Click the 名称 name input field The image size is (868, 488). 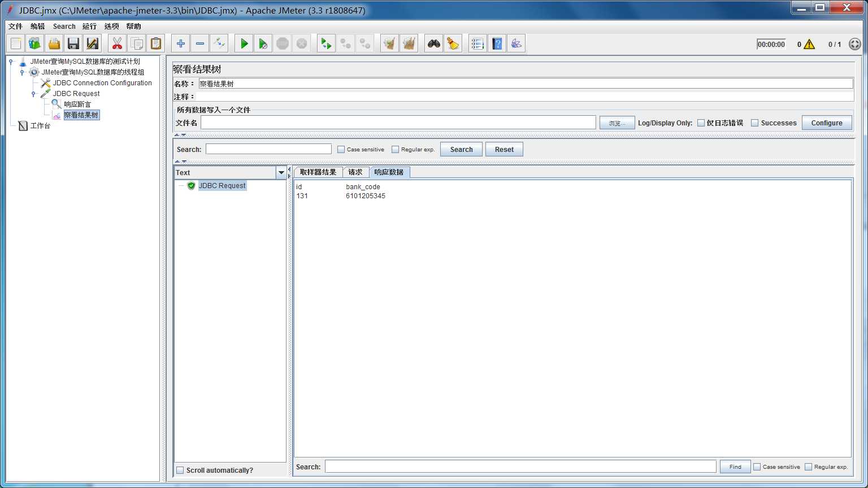[x=526, y=84]
